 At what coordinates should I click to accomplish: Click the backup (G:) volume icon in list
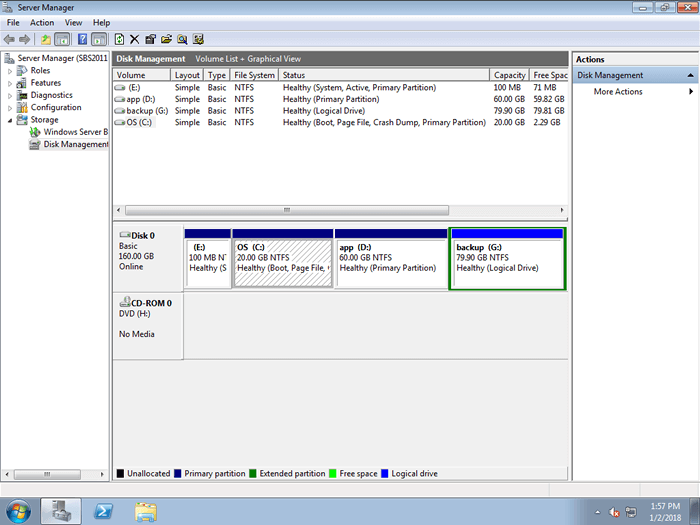119,111
